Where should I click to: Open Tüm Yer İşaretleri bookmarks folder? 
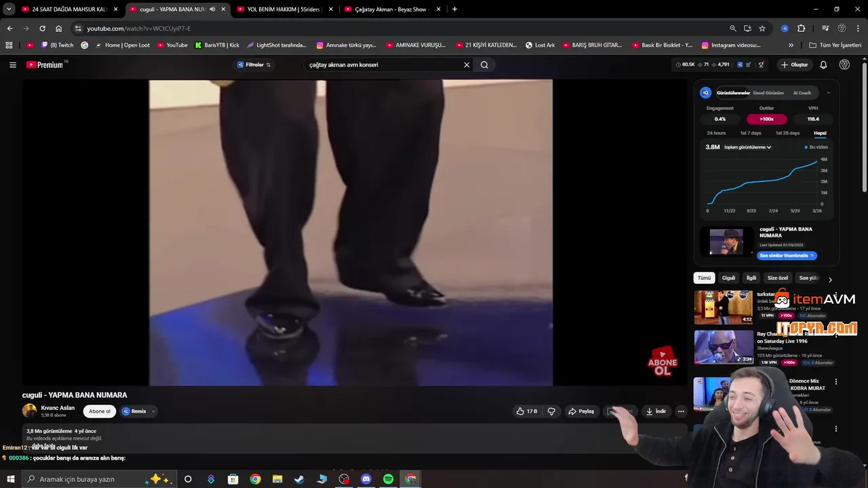(835, 45)
